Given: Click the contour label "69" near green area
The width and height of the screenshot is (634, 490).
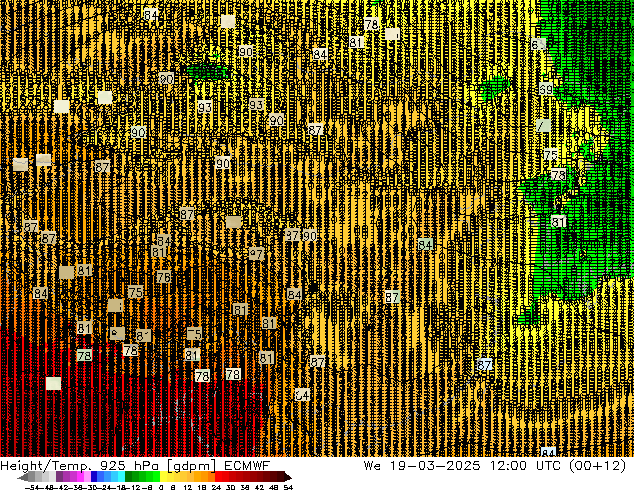Looking at the screenshot, I should pyautogui.click(x=546, y=89).
